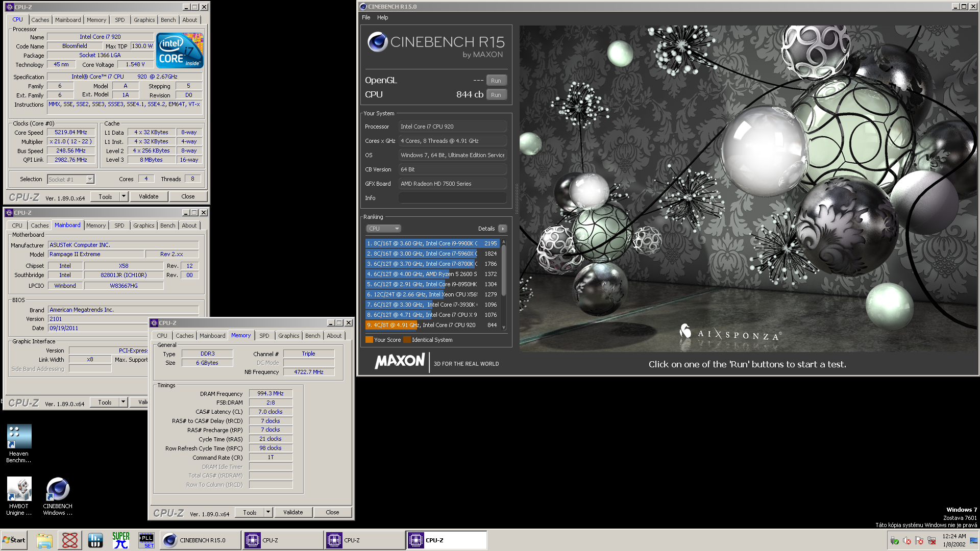980x551 pixels.
Task: Expand the CPU ranking type dropdown
Action: (x=383, y=229)
